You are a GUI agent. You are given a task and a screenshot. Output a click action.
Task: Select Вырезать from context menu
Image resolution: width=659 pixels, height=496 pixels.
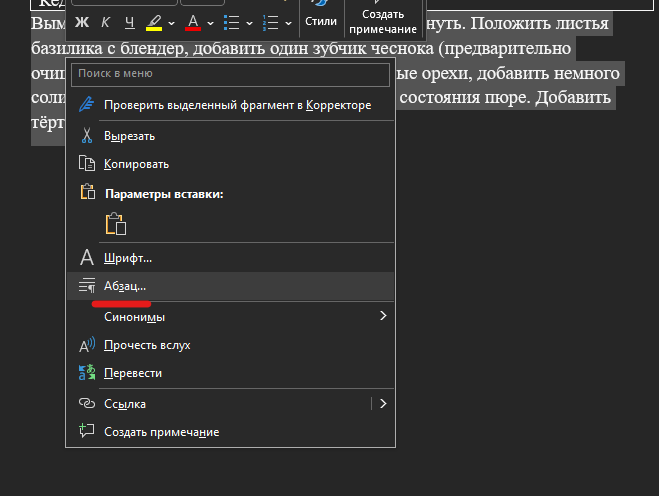point(230,136)
